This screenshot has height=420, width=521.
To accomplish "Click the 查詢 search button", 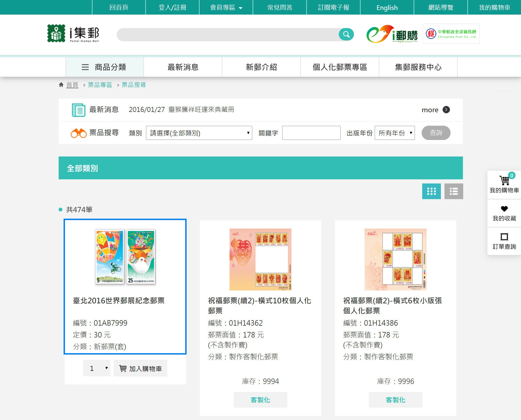I will (x=436, y=133).
